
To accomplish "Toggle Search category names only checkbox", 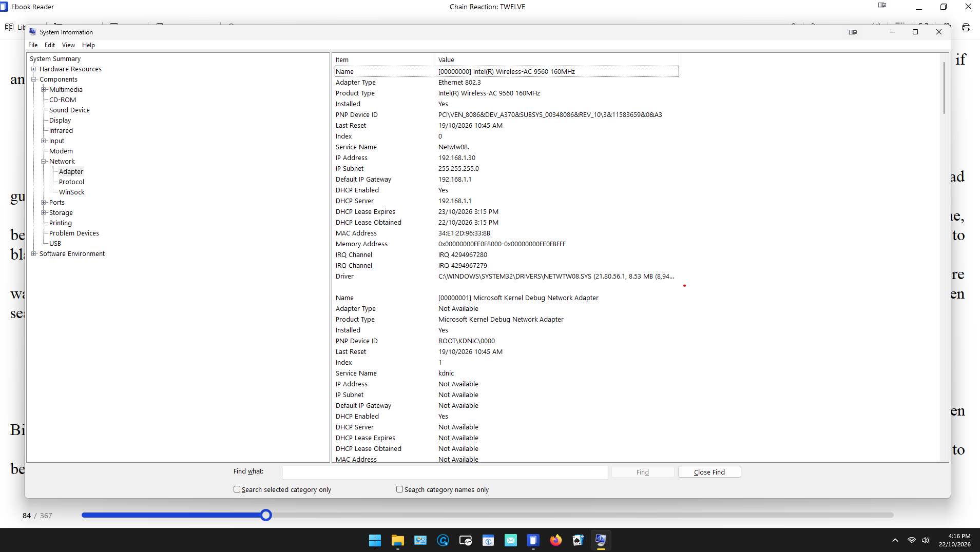I will click(x=399, y=489).
